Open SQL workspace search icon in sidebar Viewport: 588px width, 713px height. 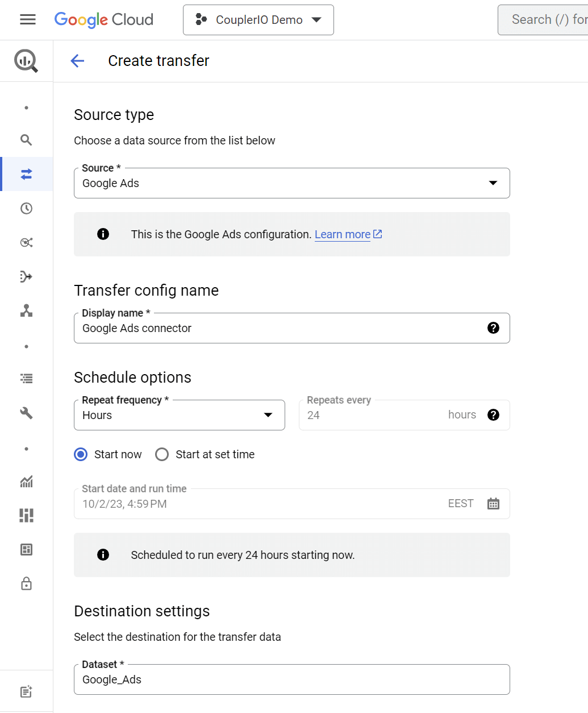[26, 140]
